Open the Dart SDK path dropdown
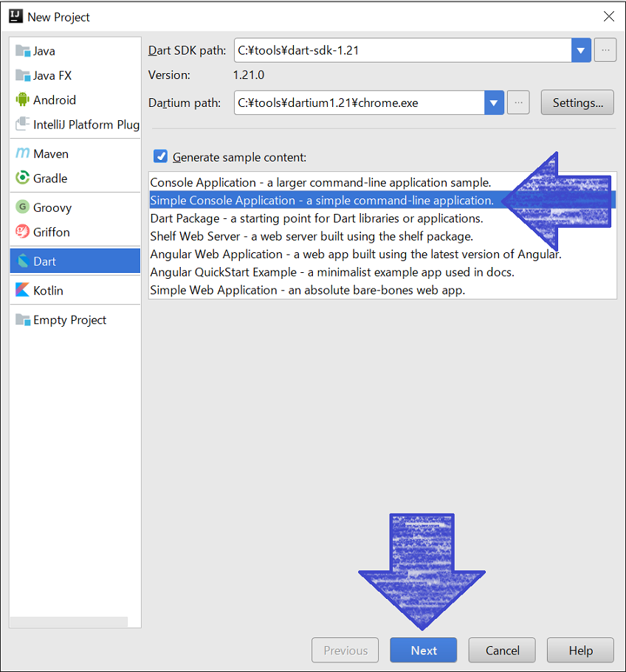 tap(581, 50)
